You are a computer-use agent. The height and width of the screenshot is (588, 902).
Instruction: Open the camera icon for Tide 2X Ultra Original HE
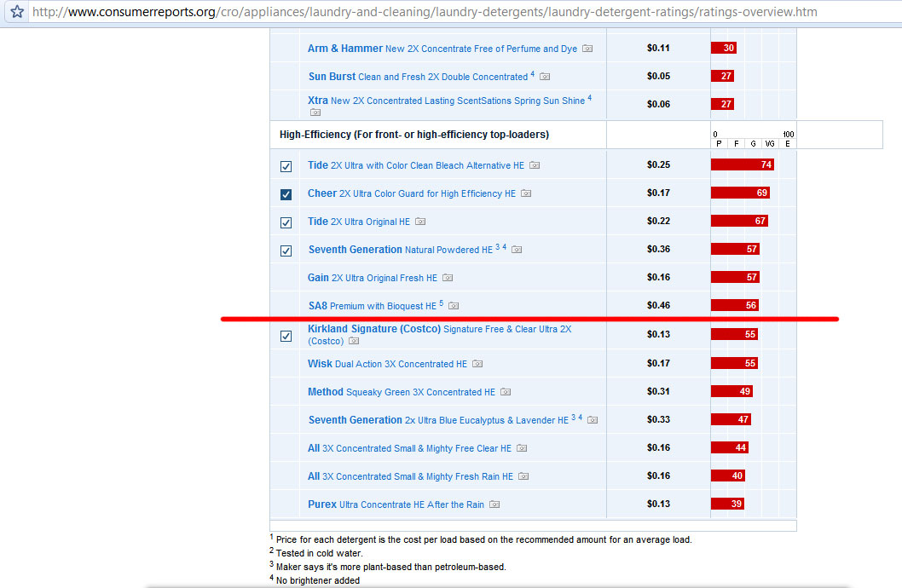(x=420, y=222)
